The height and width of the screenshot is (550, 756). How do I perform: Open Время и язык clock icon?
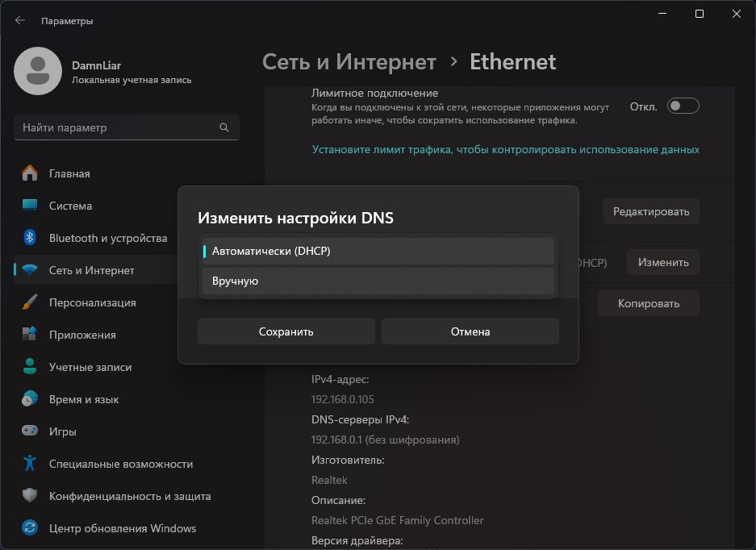point(30,399)
